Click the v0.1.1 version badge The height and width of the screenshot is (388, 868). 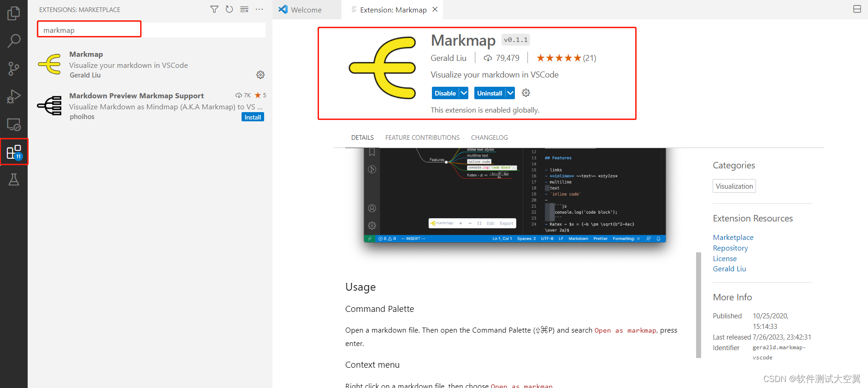coord(515,40)
